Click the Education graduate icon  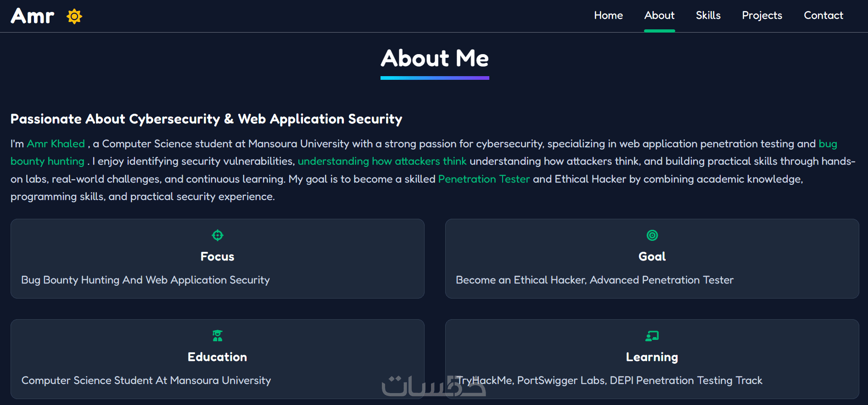218,336
